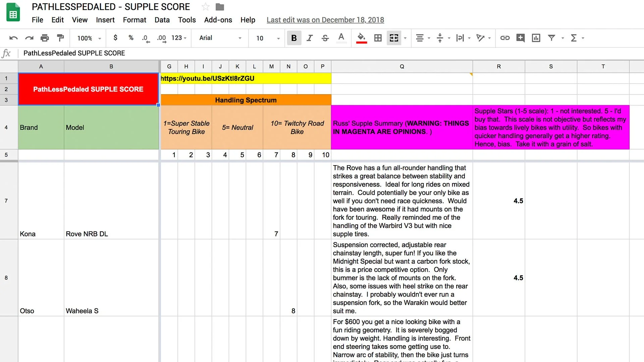Screen dimensions: 644x362
Task: Open the insert chart tool
Action: [x=536, y=38]
